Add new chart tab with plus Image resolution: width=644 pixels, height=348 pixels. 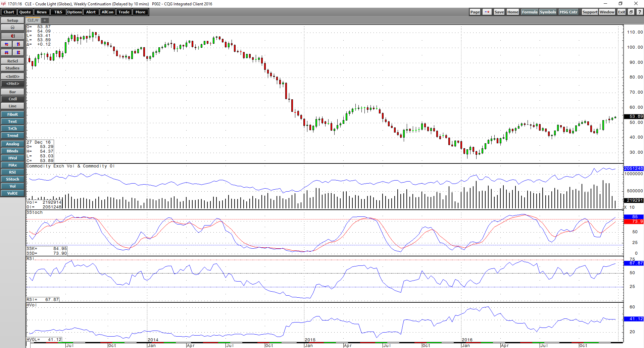pyautogui.click(x=45, y=20)
